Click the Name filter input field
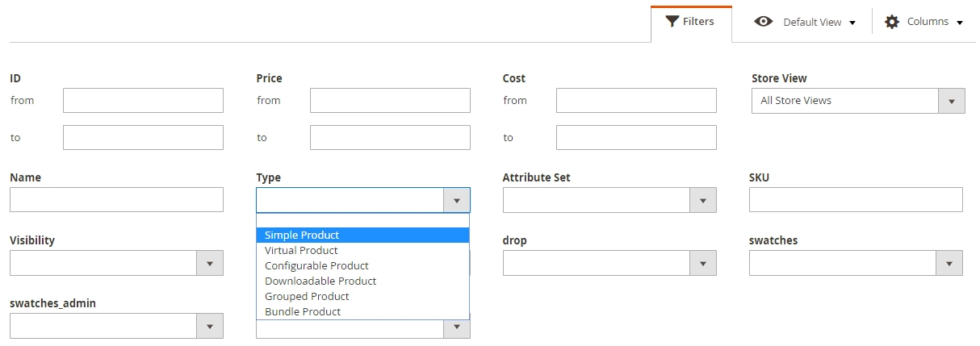Image resolution: width=980 pixels, height=346 pixels. click(116, 200)
